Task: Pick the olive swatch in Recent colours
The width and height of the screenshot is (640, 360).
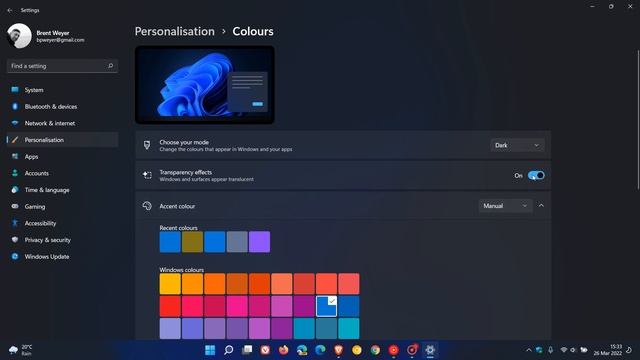Action: (192, 242)
